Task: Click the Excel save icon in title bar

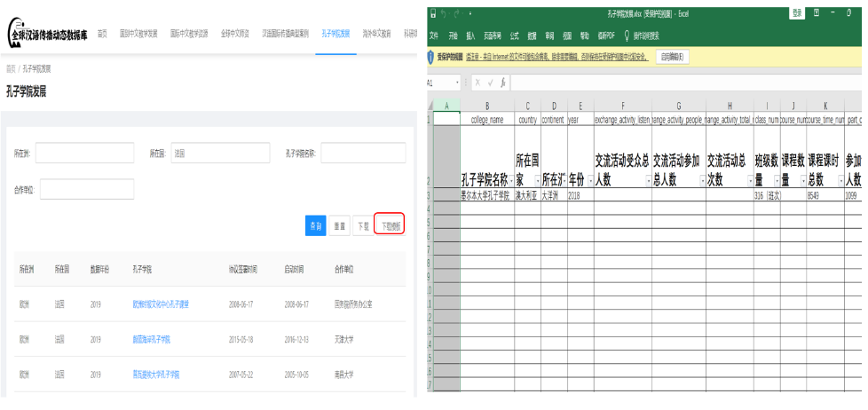Action: [432, 14]
